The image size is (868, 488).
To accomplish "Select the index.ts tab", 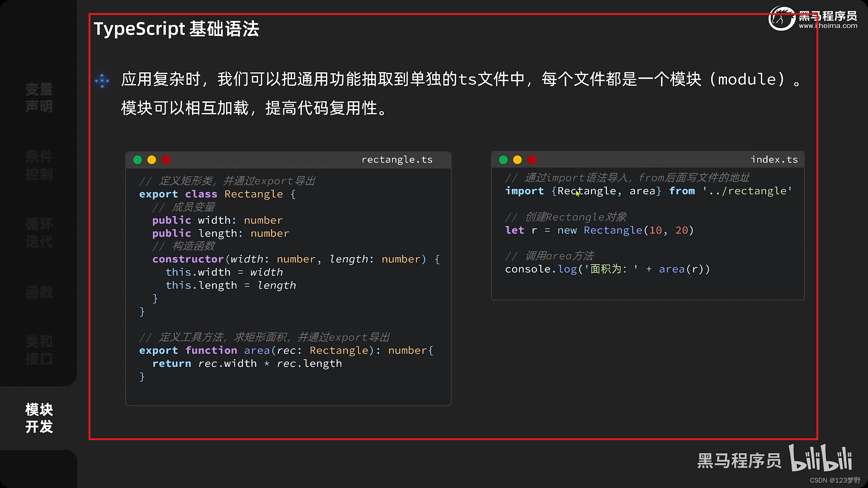I will [x=774, y=159].
